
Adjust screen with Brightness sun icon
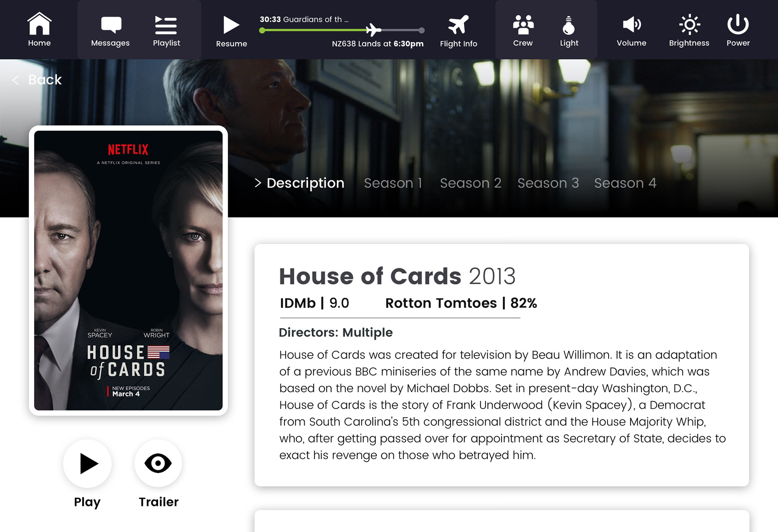(689, 25)
